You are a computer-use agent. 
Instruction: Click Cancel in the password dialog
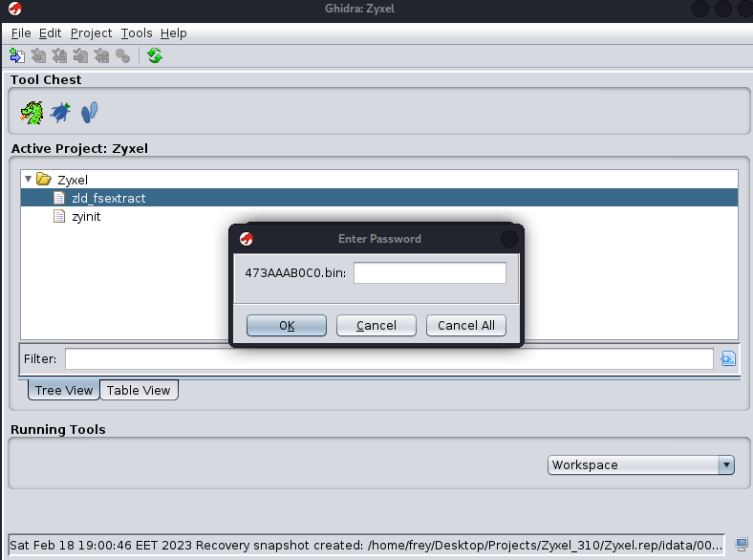coord(376,326)
